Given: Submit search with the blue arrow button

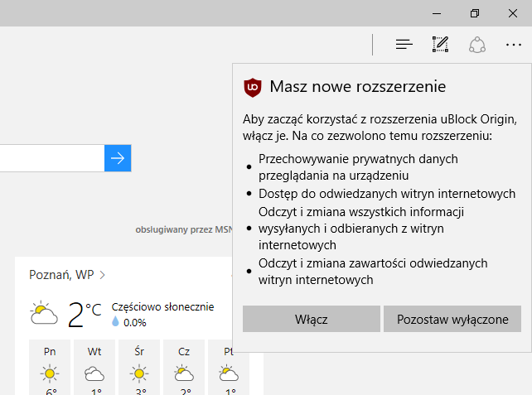Looking at the screenshot, I should [118, 158].
